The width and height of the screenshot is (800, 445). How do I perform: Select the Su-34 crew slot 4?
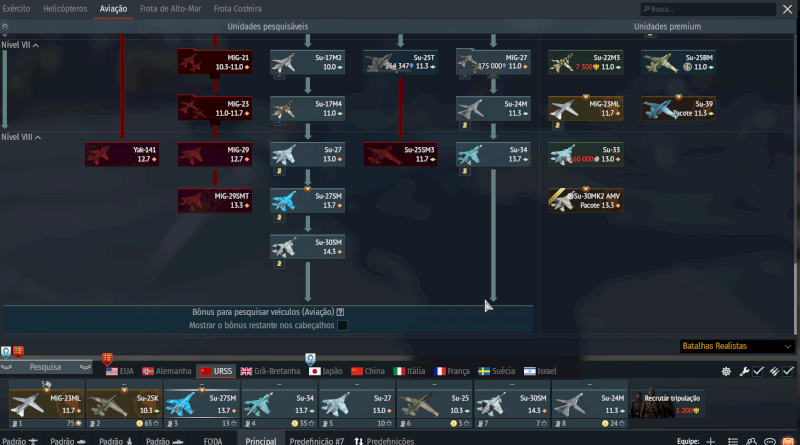(279, 403)
